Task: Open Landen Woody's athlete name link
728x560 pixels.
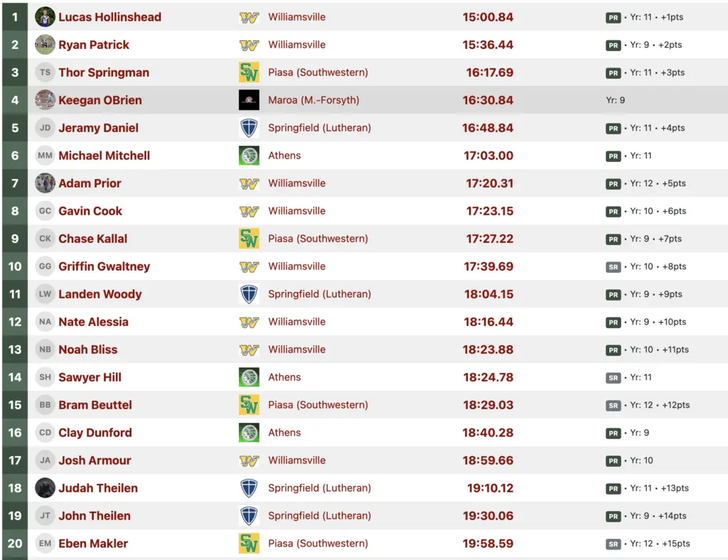Action: (100, 294)
